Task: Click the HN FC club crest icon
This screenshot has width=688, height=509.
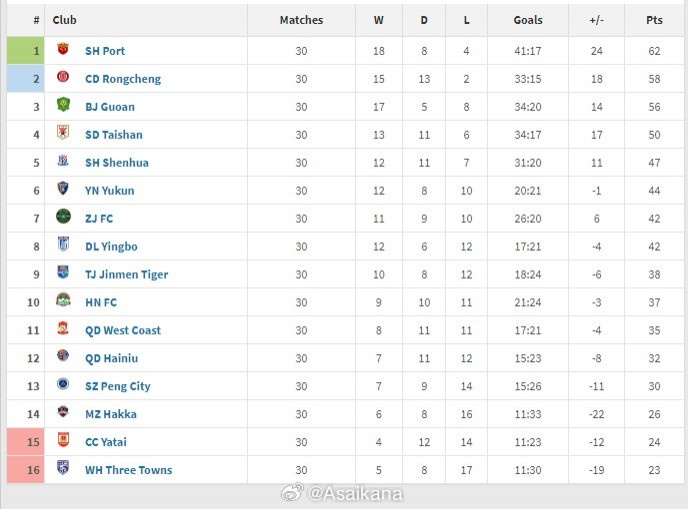Action: [x=63, y=302]
